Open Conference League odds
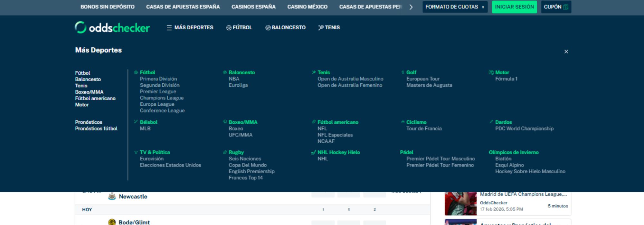 pyautogui.click(x=162, y=111)
